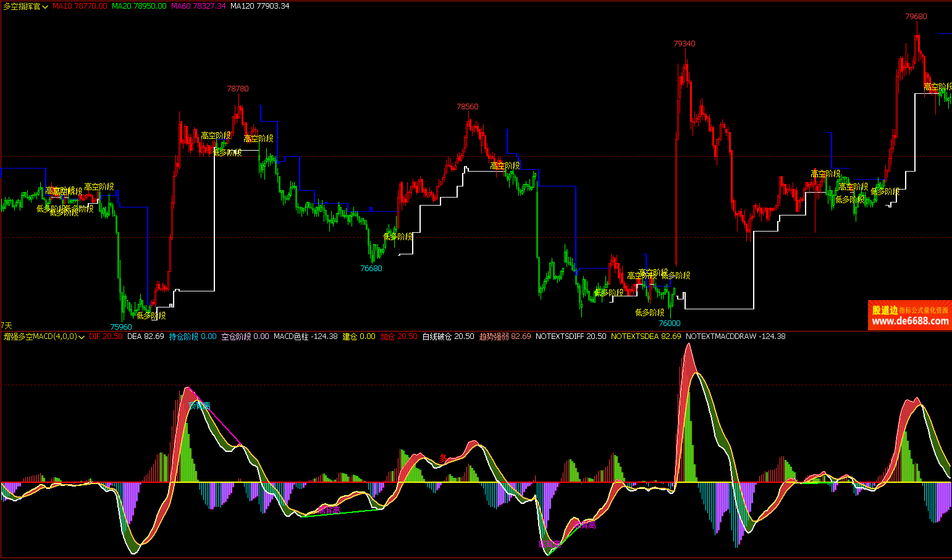Click the MACD色柱 -124.38 label

click(x=305, y=336)
